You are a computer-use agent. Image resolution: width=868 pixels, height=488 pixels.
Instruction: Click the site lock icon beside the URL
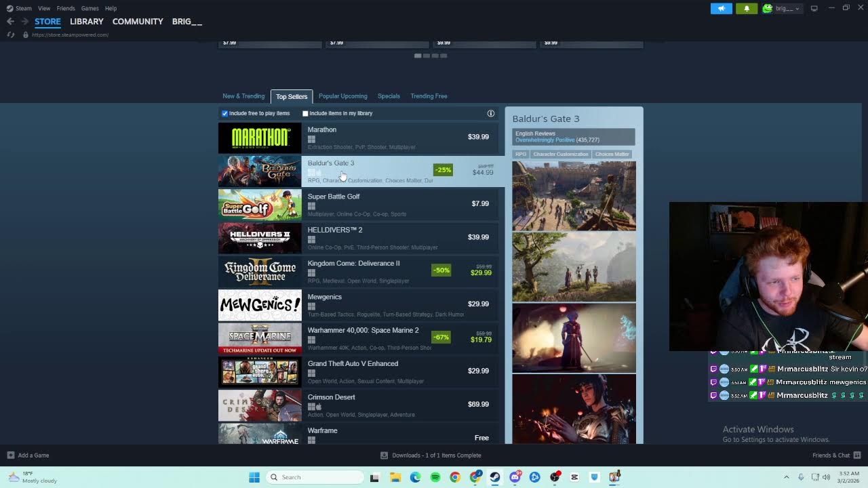coord(25,35)
